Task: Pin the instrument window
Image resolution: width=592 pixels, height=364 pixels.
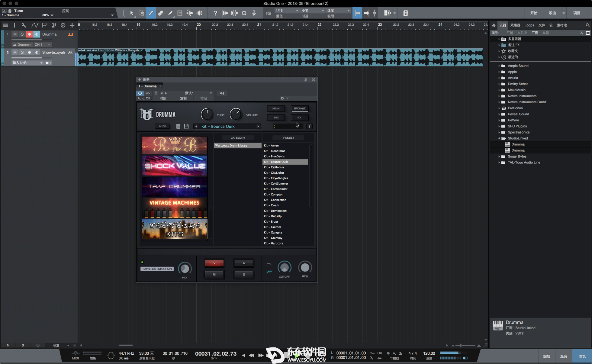Action: tap(306, 80)
